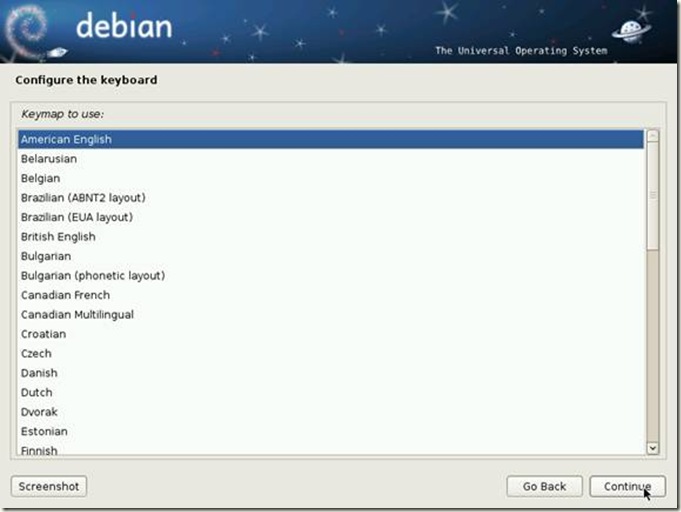Select Dvorak keymap
The height and width of the screenshot is (512, 681).
pos(331,412)
